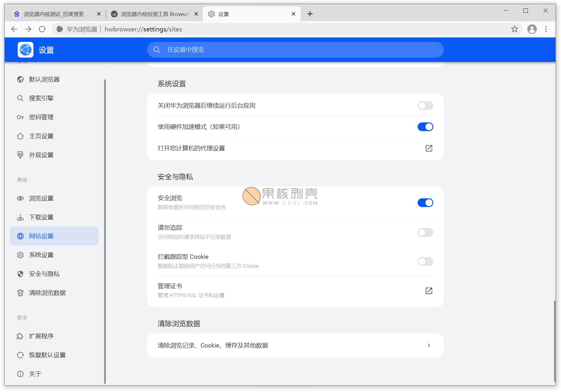Select 下载设置 in the sidebar

(41, 217)
